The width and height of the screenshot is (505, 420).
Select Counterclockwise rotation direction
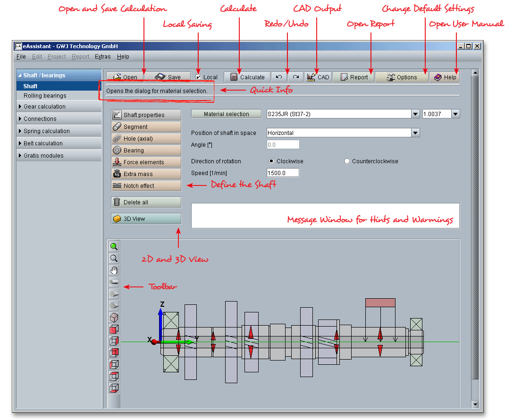tap(347, 161)
